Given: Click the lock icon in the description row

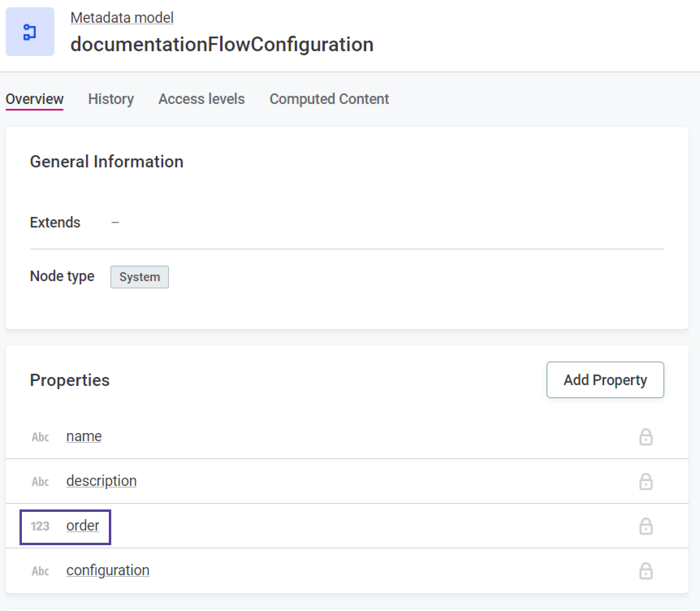Looking at the screenshot, I should [x=646, y=482].
